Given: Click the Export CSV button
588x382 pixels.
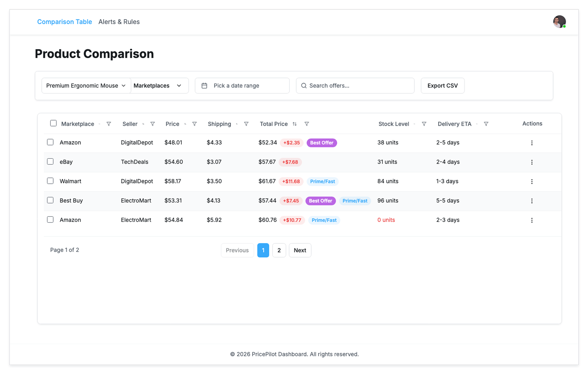Looking at the screenshot, I should (x=442, y=86).
